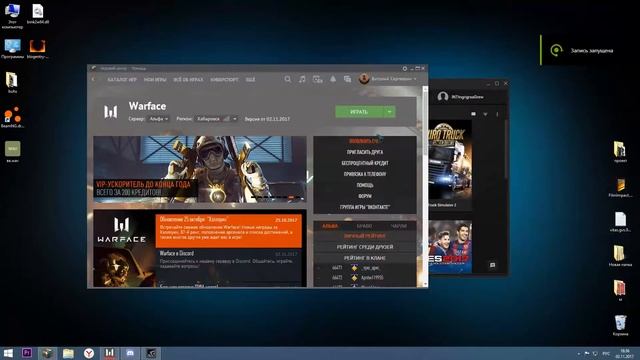640x360 pixels.
Task: Click the 'ПРИГЛАСИТЬ ДРУГА' link
Action: pyautogui.click(x=364, y=152)
